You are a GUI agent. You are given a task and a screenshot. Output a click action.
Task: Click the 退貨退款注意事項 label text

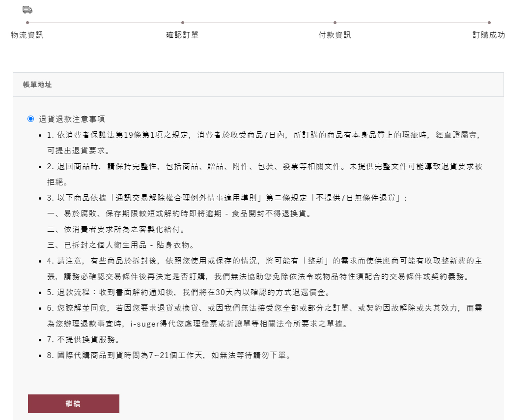coord(72,119)
